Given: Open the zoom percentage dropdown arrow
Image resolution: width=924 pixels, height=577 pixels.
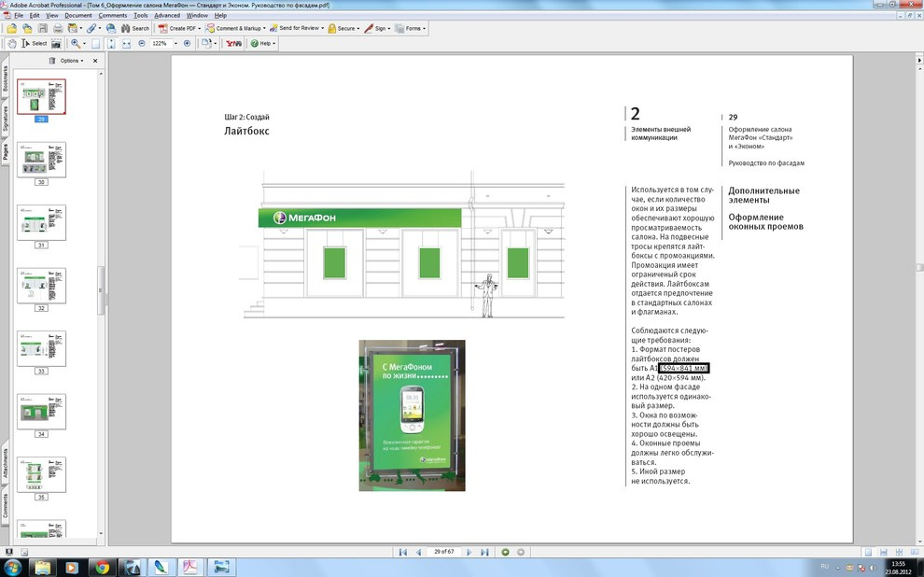Looking at the screenshot, I should pos(175,44).
